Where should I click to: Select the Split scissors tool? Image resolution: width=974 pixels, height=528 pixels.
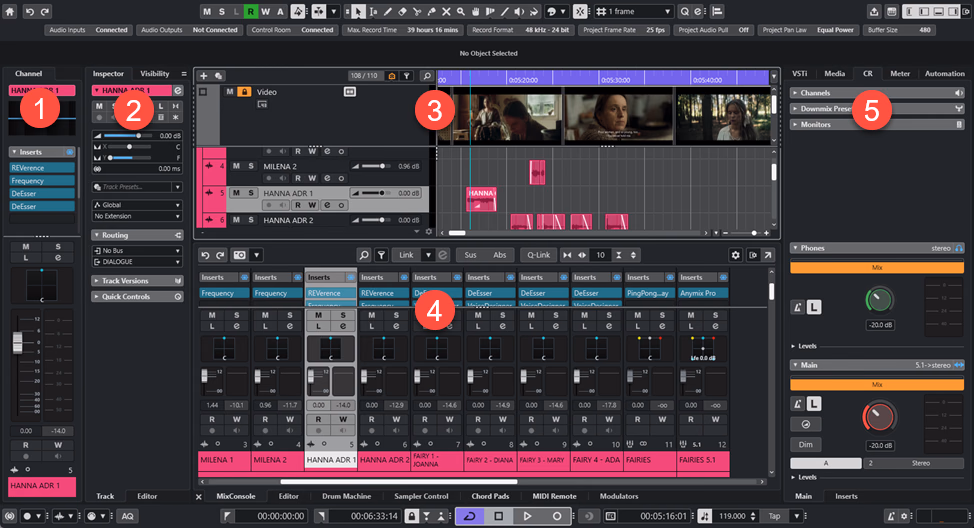pyautogui.click(x=417, y=11)
